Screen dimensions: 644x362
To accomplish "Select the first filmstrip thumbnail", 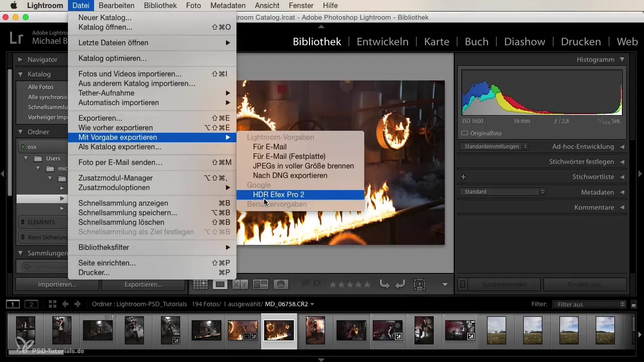I will point(25,330).
